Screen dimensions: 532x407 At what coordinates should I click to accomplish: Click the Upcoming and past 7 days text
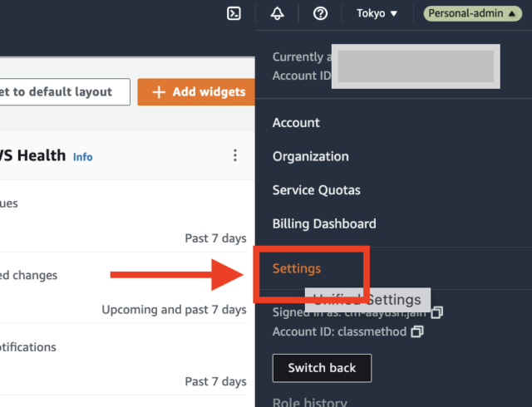(x=174, y=310)
